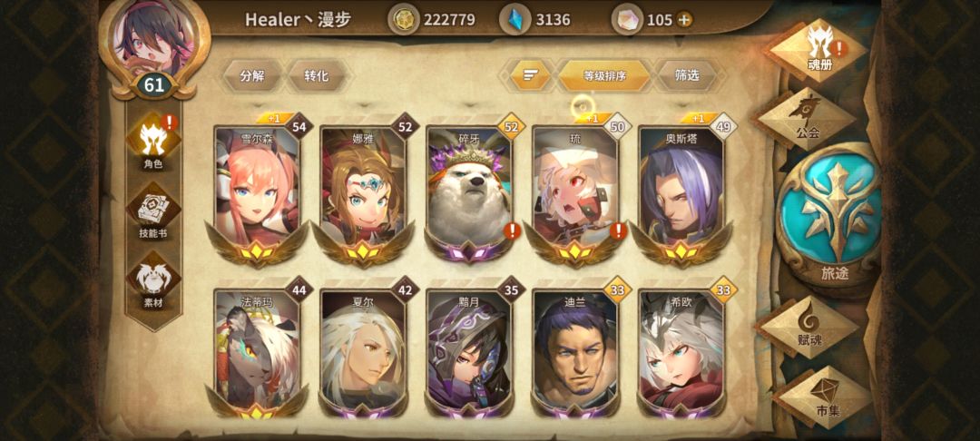Open the 等级排序 level sort dropdown
The image size is (980, 441).
pyautogui.click(x=604, y=76)
